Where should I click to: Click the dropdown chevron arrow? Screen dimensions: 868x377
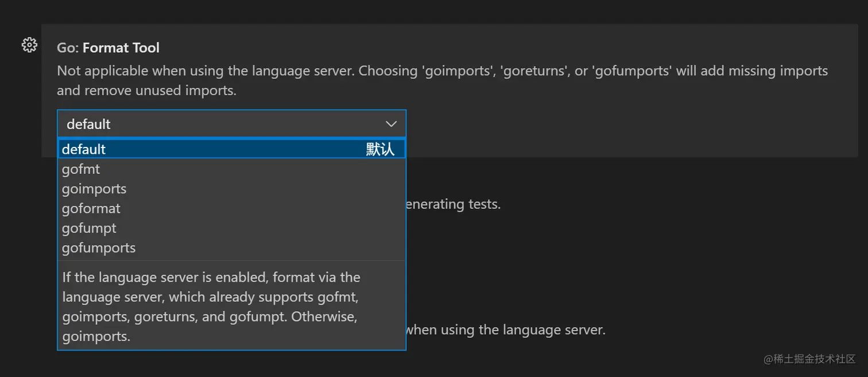[391, 124]
